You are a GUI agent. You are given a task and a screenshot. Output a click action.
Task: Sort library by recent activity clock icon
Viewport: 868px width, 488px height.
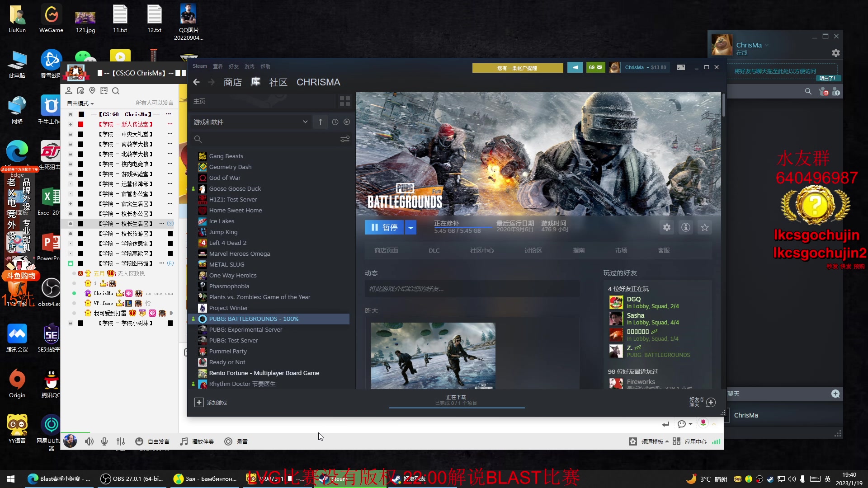pyautogui.click(x=335, y=122)
